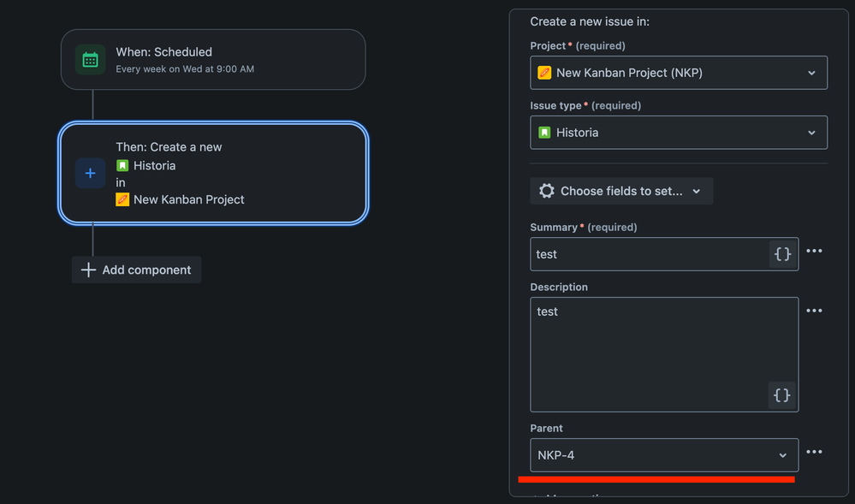The width and height of the screenshot is (855, 504).
Task: Click the New Kanban Project icon in action card
Action: (x=122, y=199)
